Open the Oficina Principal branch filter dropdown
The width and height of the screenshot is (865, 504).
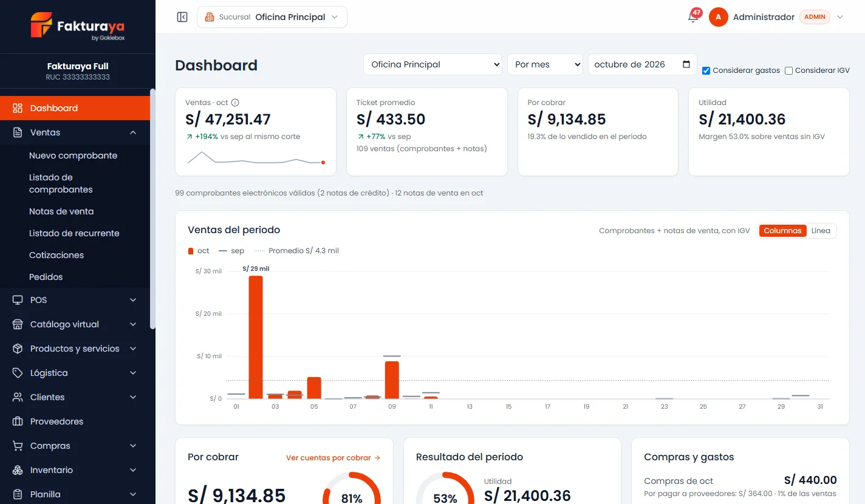click(x=432, y=64)
